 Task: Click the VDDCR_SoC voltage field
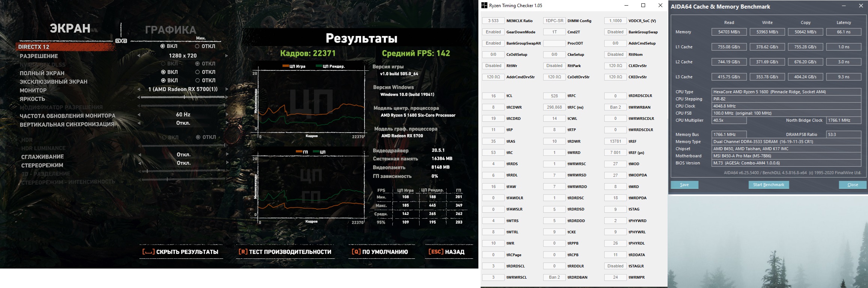[x=616, y=21]
